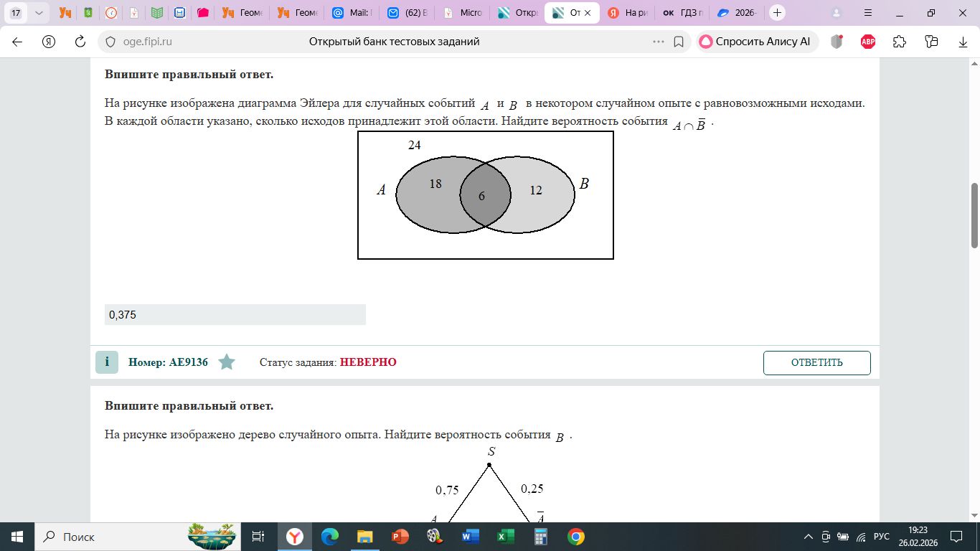Open PowerPoint from the taskbar

click(x=400, y=537)
